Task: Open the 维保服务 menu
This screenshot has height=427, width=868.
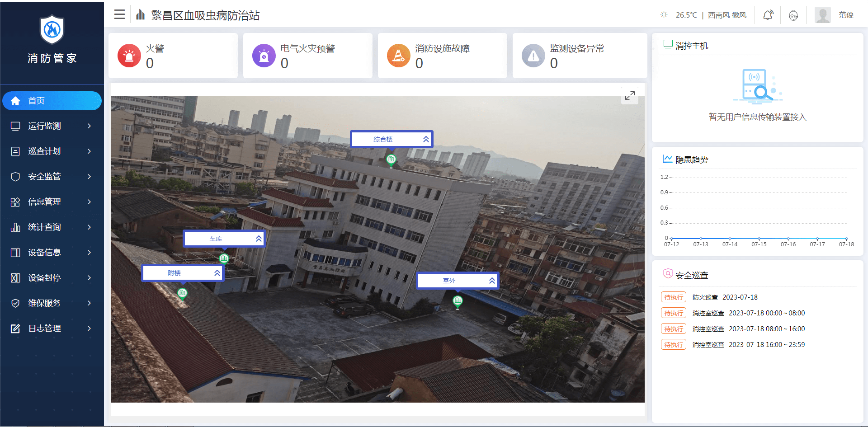Action: coord(52,303)
